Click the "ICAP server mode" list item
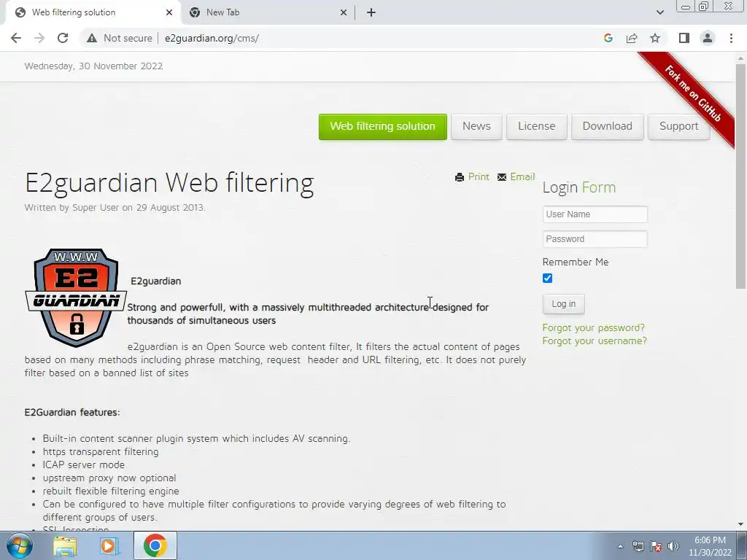Screen dimensions: 747x560 (83, 464)
